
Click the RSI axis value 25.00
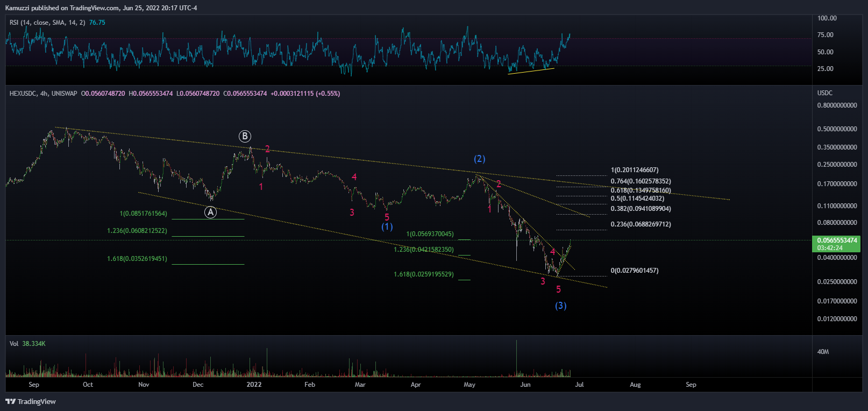[x=826, y=69]
